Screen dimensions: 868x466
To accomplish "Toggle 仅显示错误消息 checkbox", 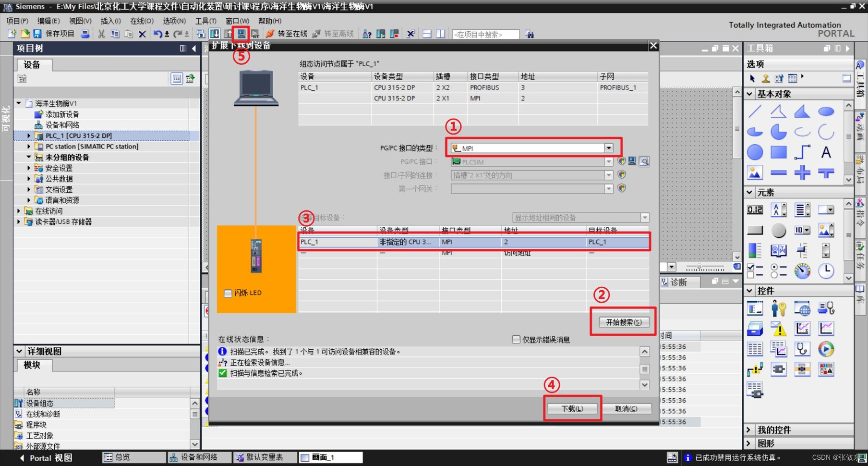I will 516,340.
